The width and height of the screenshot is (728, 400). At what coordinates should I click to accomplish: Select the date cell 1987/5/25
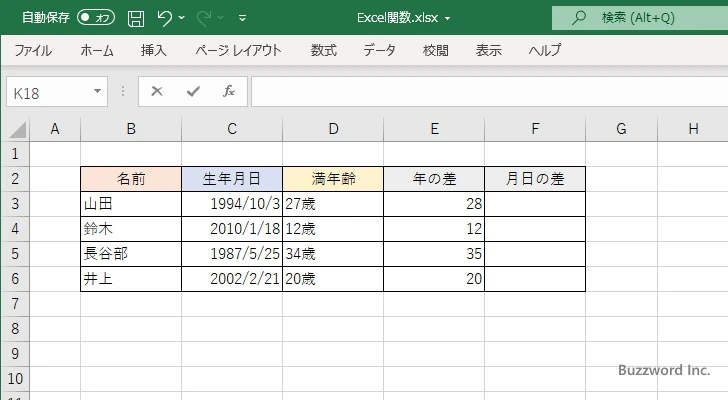pyautogui.click(x=232, y=254)
